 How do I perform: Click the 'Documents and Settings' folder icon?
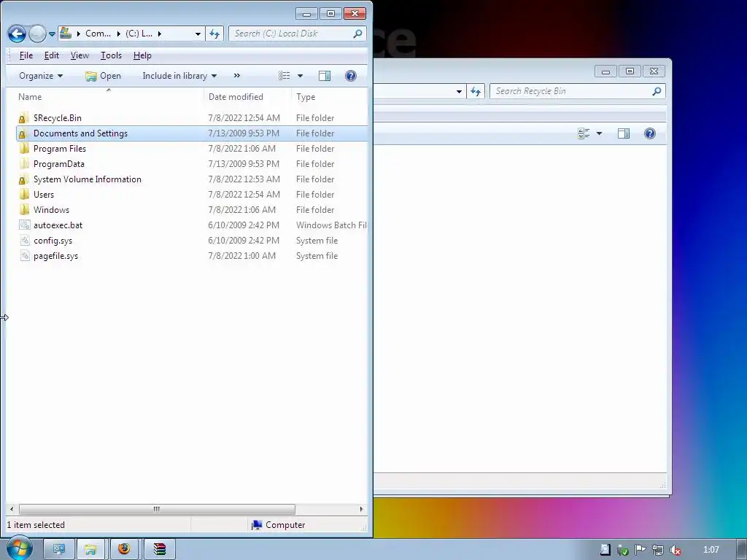point(23,133)
